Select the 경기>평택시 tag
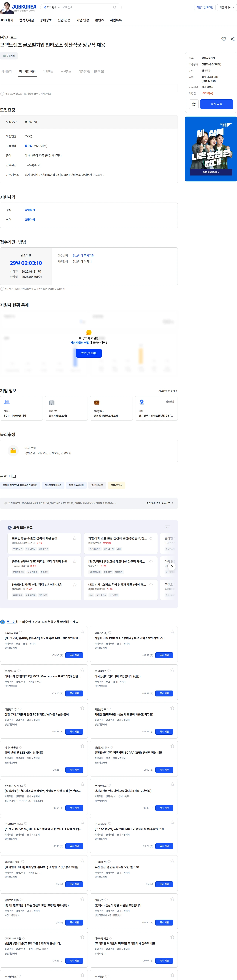The width and height of the screenshot is (237, 980). coord(117,485)
